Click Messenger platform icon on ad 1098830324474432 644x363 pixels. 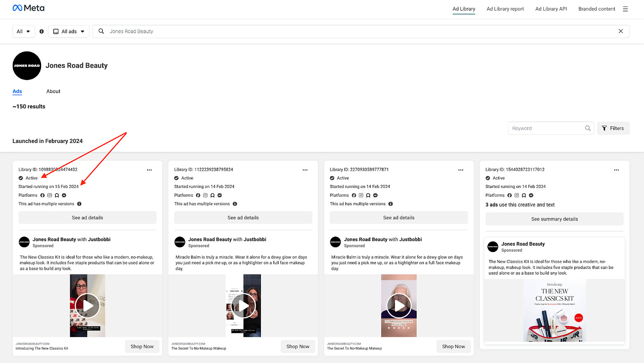[64, 195]
